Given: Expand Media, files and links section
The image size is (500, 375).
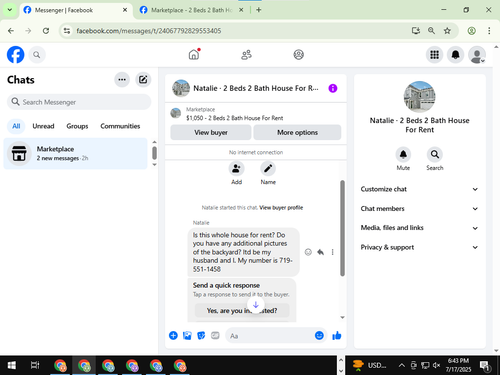Looking at the screenshot, I should (419, 228).
